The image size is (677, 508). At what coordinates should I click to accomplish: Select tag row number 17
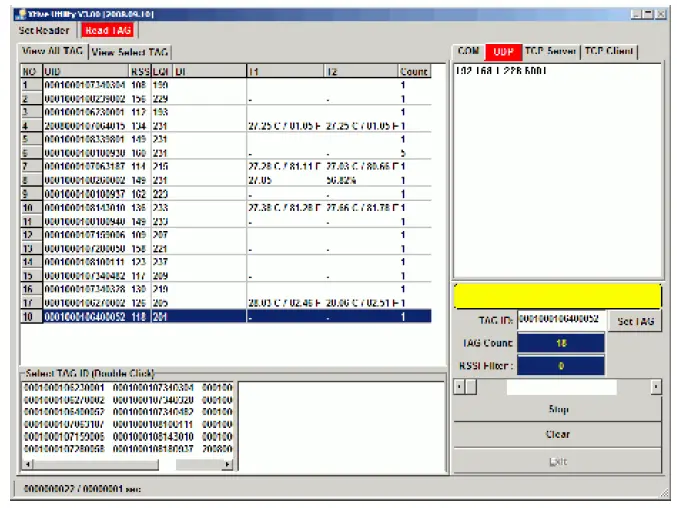pos(226,303)
